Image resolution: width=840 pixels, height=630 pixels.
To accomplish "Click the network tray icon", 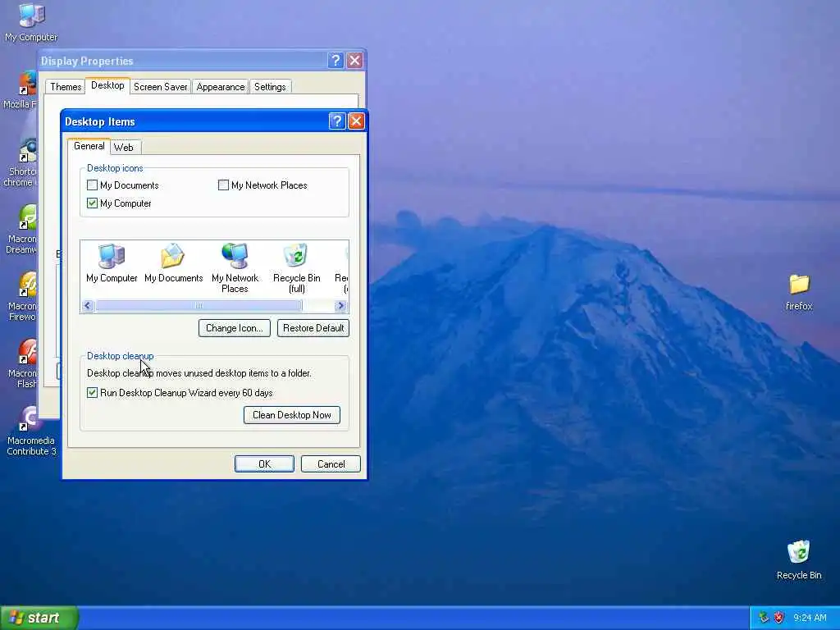I will coord(764,618).
